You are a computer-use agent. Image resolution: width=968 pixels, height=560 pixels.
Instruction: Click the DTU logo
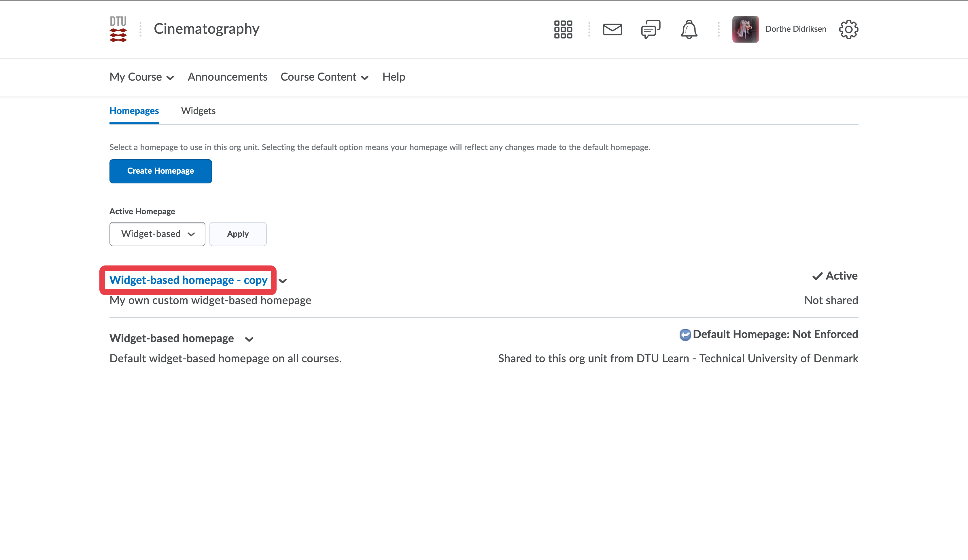click(x=118, y=29)
